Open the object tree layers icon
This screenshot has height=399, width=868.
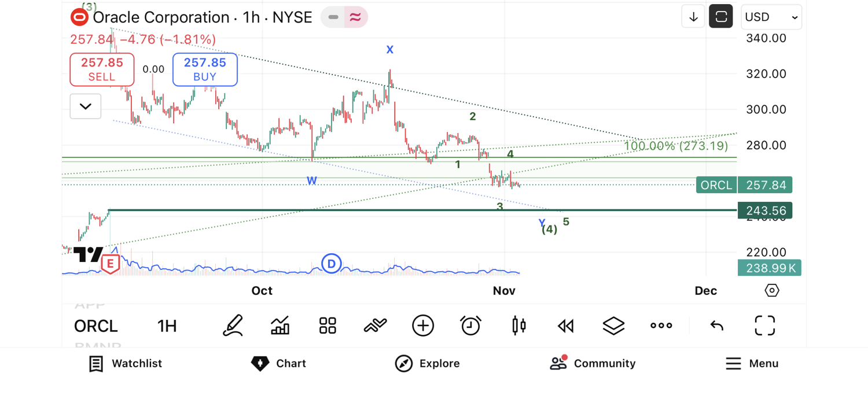[613, 326]
